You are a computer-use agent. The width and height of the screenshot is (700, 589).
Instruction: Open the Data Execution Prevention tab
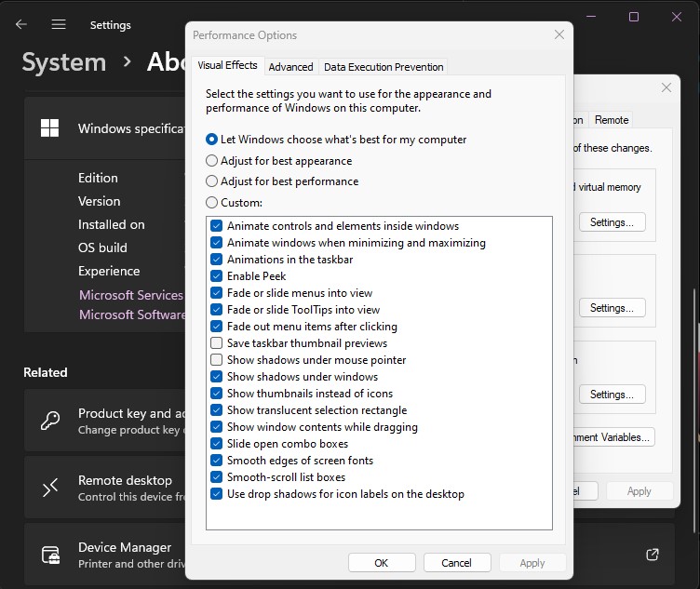click(384, 67)
